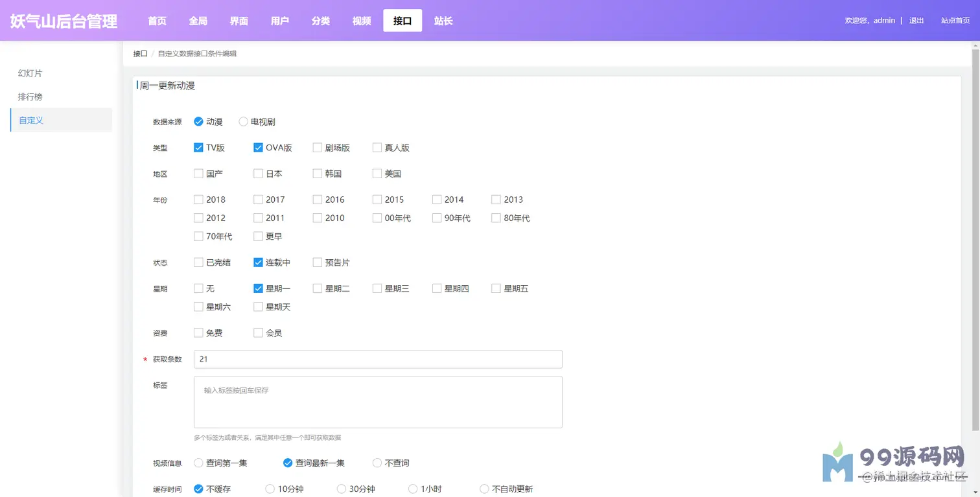Screen dimensions: 980x497
Task: Uncheck the OVA版 checkbox
Action: pos(258,148)
